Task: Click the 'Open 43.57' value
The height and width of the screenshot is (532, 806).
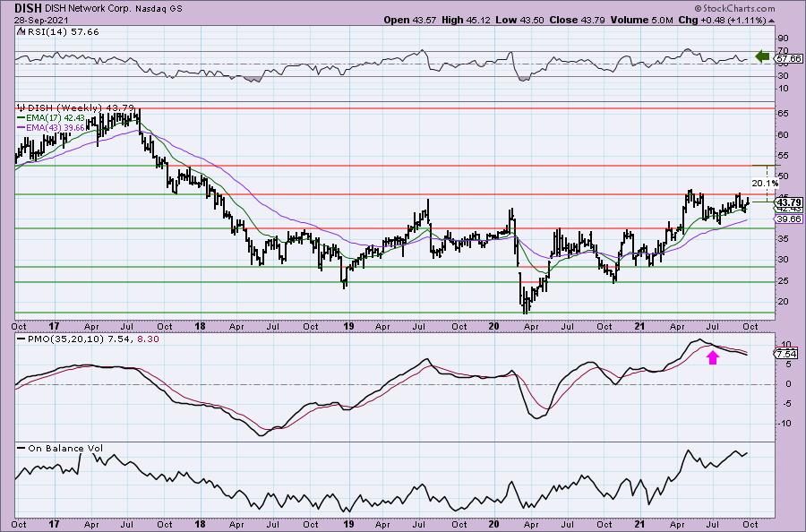Action: point(409,20)
